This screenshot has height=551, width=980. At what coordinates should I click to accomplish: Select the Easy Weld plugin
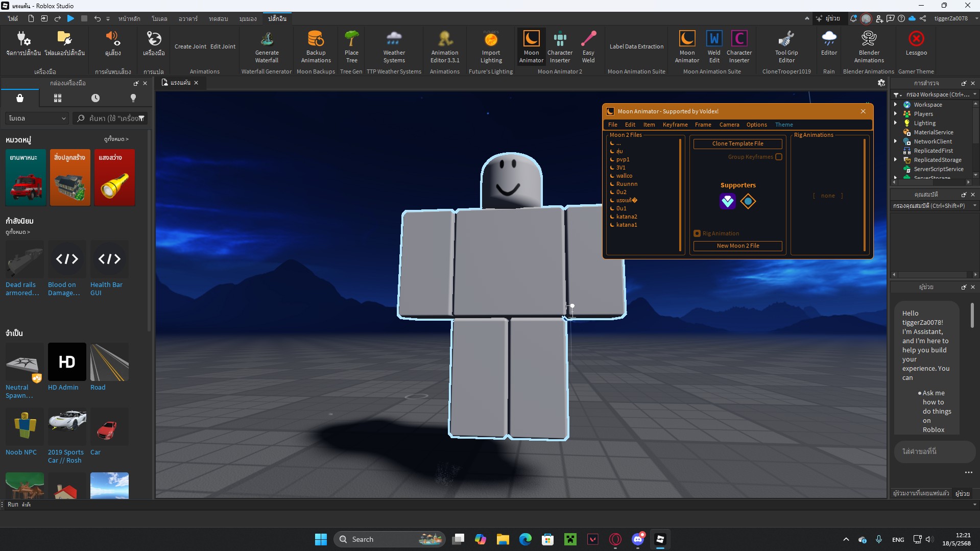pyautogui.click(x=588, y=46)
